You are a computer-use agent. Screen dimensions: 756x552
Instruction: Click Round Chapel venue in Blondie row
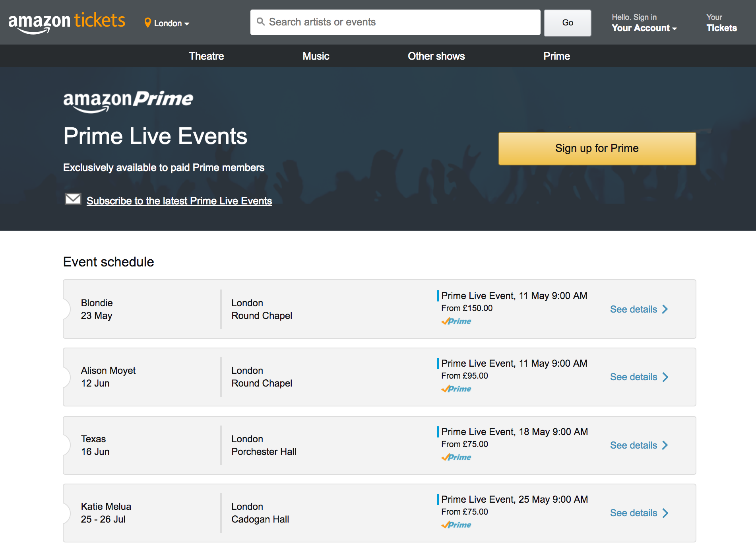(x=262, y=316)
